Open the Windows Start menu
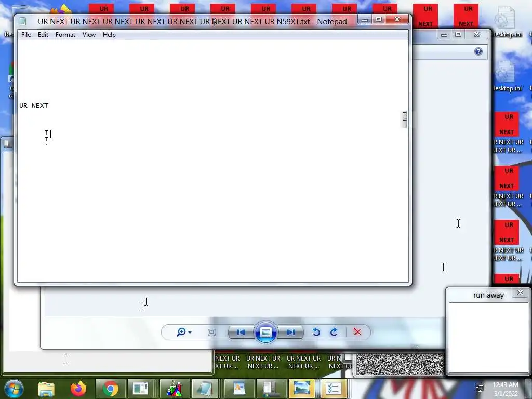Screen dimensions: 532x399 pyautogui.click(x=14, y=389)
